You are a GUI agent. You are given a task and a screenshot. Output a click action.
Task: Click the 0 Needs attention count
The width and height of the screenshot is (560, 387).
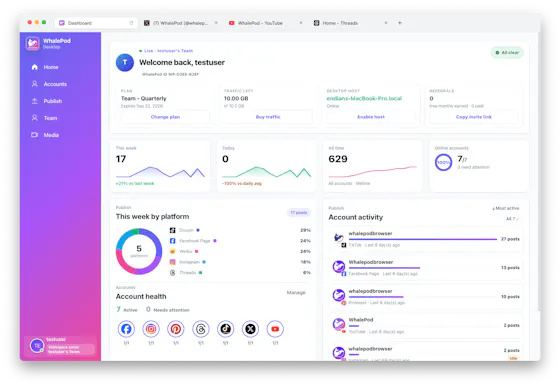point(168,310)
